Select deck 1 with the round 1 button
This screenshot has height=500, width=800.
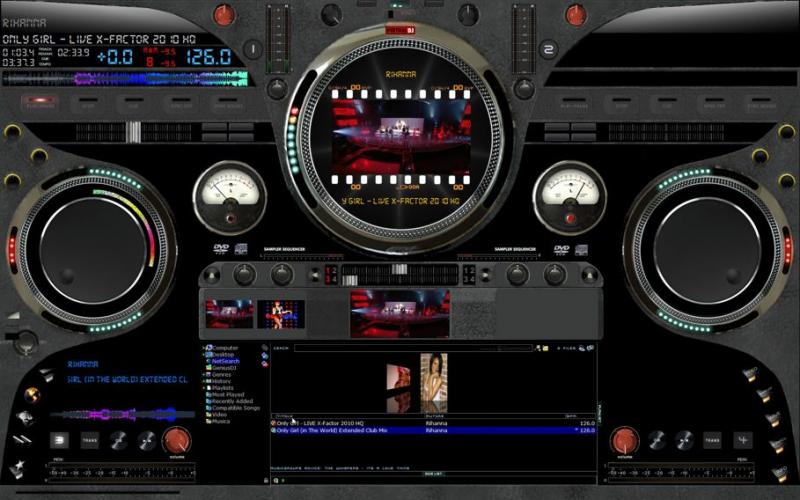(x=252, y=49)
